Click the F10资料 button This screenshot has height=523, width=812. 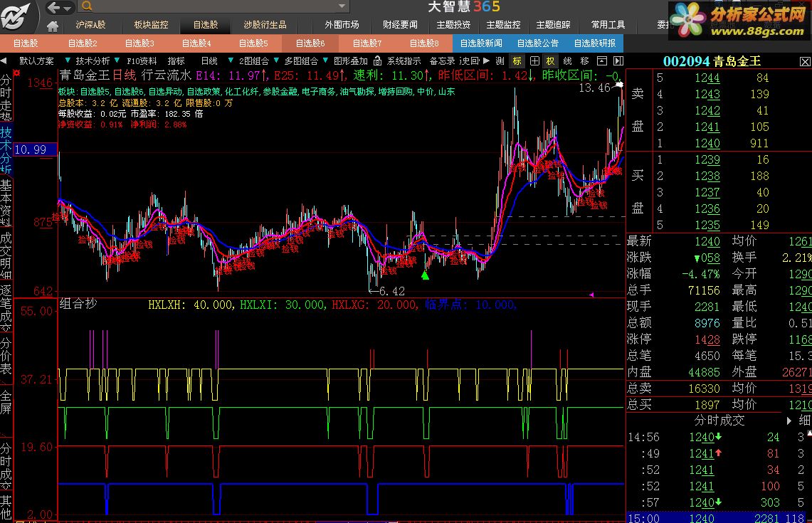(142, 61)
